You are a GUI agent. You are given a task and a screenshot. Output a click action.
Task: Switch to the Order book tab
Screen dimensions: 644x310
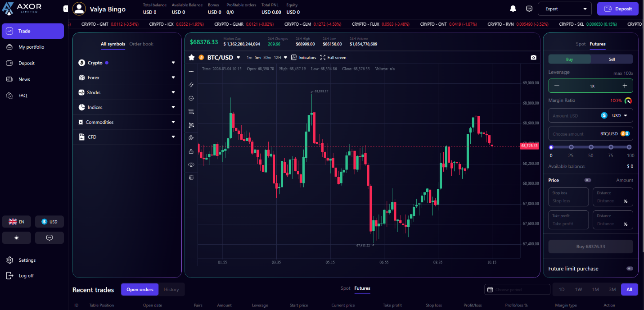(141, 44)
